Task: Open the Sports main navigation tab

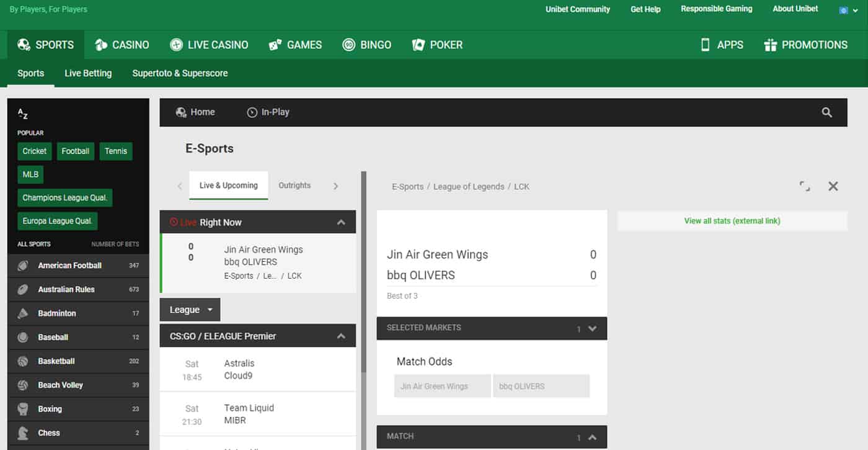Action: (46, 45)
